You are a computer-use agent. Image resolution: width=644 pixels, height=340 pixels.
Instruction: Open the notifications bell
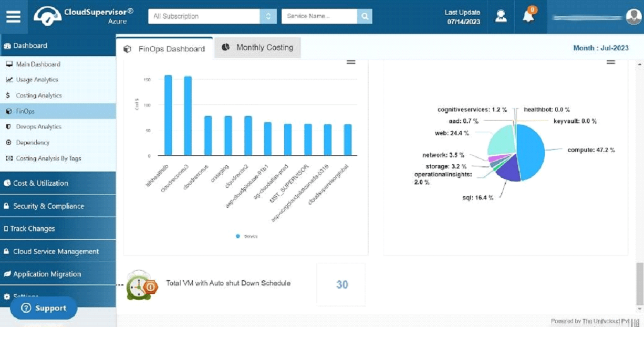click(528, 16)
